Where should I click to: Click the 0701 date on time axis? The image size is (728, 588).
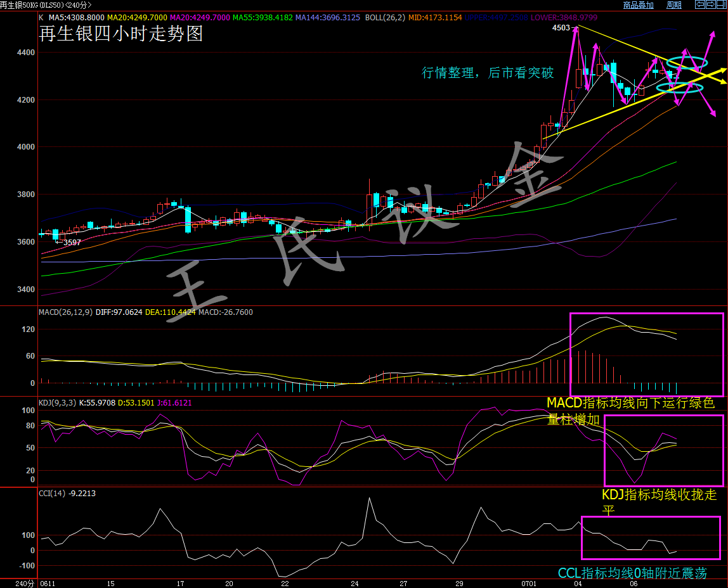(543, 583)
